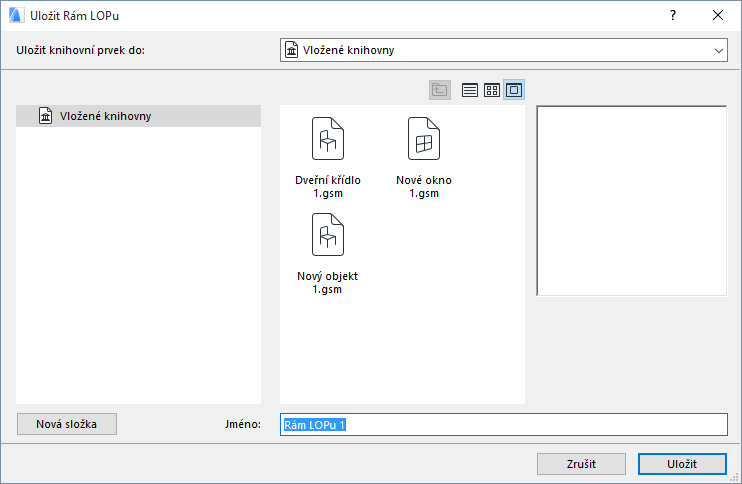Click the library icon in tree row
The image size is (742, 484).
45,116
